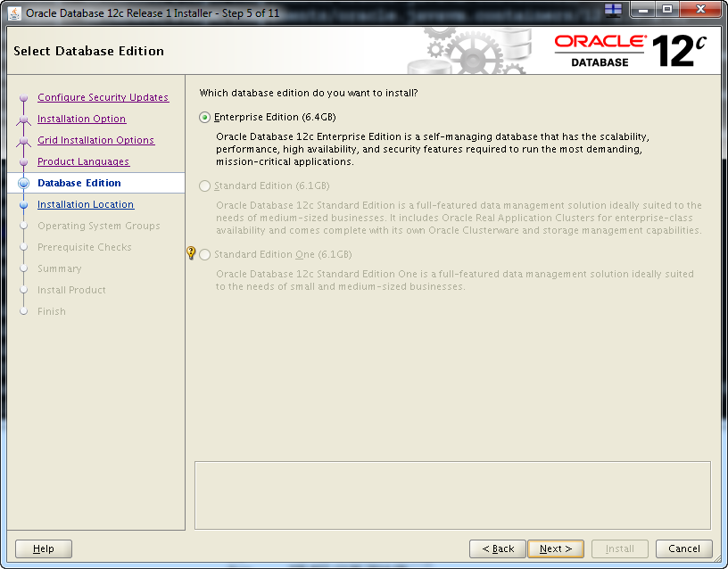Image resolution: width=728 pixels, height=569 pixels.
Task: Click the Standard Edition description paragraph
Action: click(459, 219)
